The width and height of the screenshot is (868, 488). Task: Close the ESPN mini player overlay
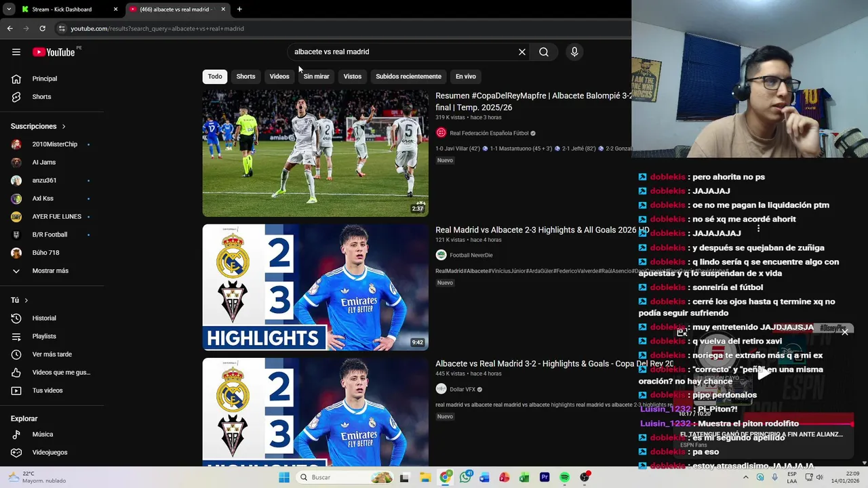845,332
